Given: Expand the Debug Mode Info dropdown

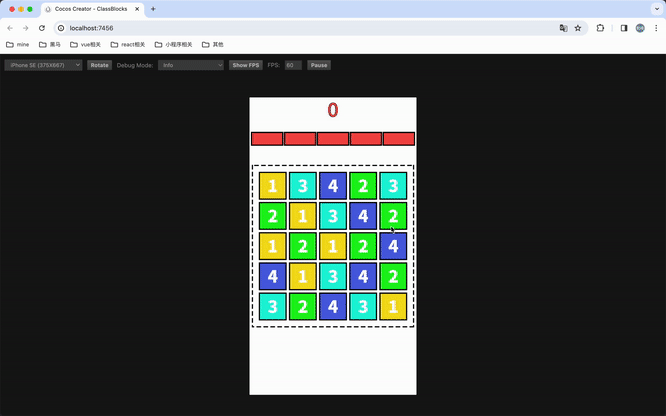Looking at the screenshot, I should (x=191, y=65).
